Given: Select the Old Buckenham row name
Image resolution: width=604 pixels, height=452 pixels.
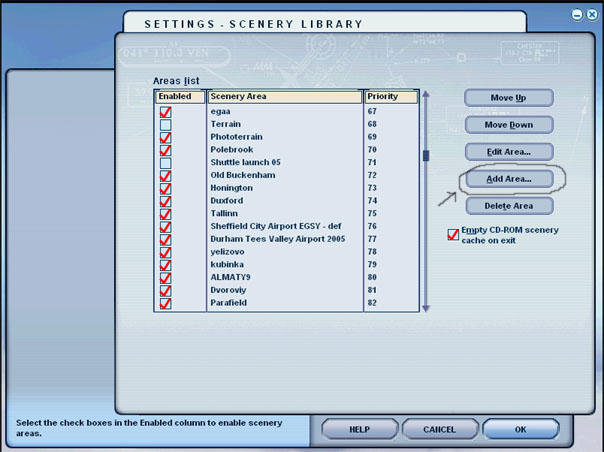Looking at the screenshot, I should click(243, 175).
